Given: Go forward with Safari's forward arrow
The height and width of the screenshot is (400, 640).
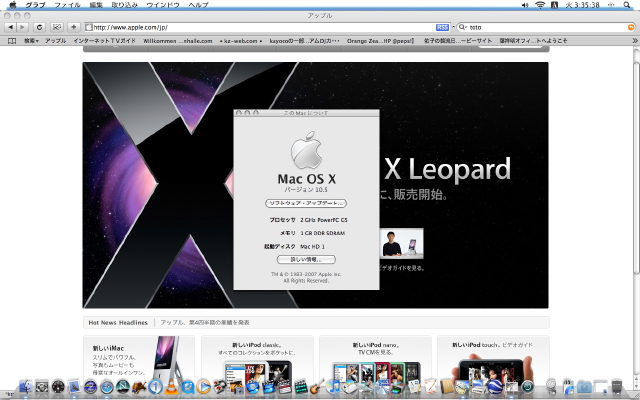Looking at the screenshot, I should [x=22, y=27].
